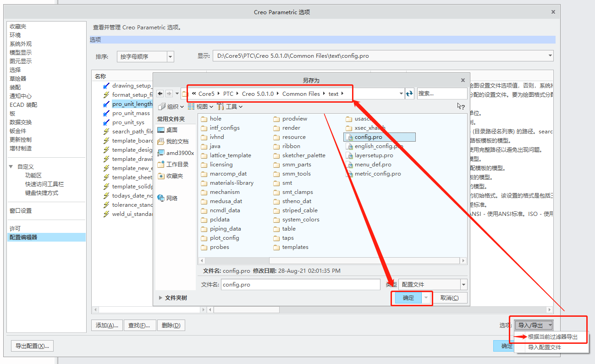Viewport: 595px width, 364px height.
Task: Select pro_unit_mass option row
Action: coord(127,113)
